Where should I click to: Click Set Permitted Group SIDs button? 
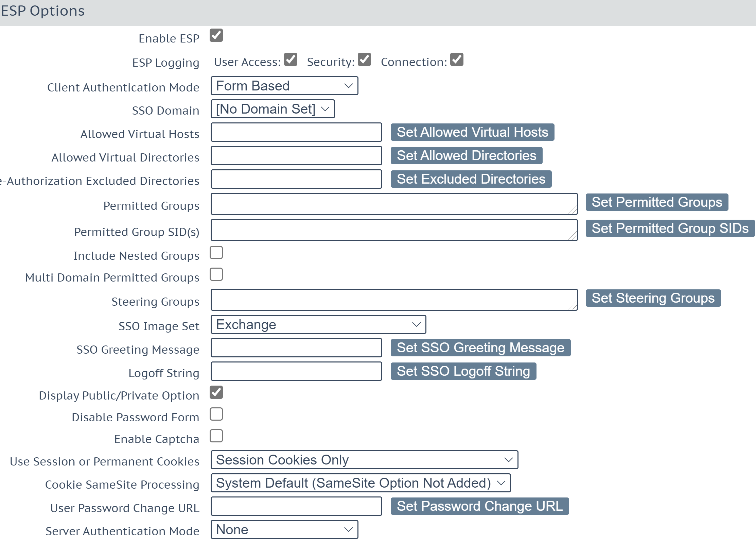tap(670, 228)
